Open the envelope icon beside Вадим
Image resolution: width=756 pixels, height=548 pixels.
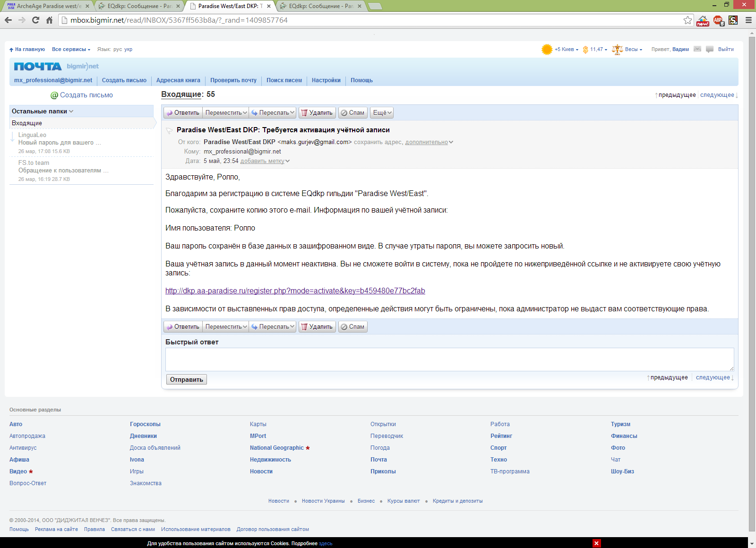(697, 49)
